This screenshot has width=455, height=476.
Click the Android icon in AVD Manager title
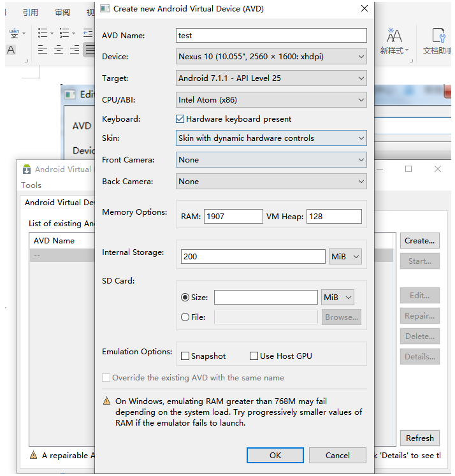click(27, 169)
